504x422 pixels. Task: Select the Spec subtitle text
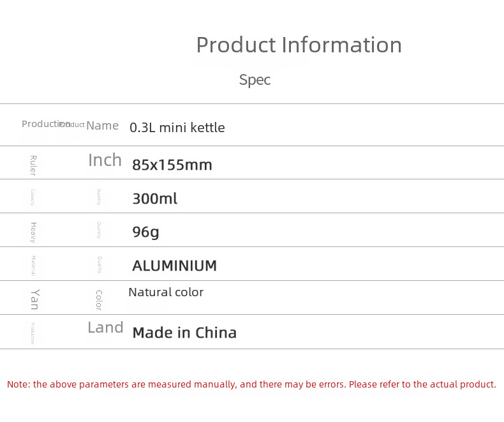point(255,80)
